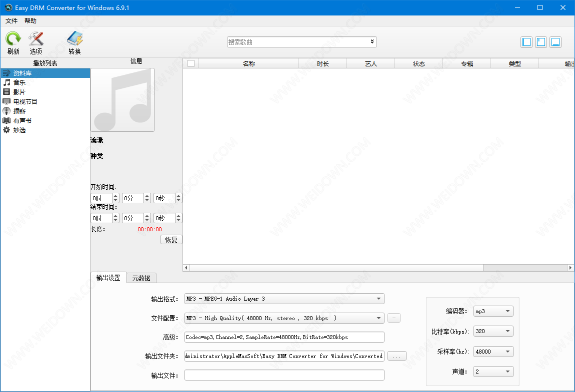Open the 文件配置 profile dropdown
Screen dimensions: 575x392
(x=284, y=318)
